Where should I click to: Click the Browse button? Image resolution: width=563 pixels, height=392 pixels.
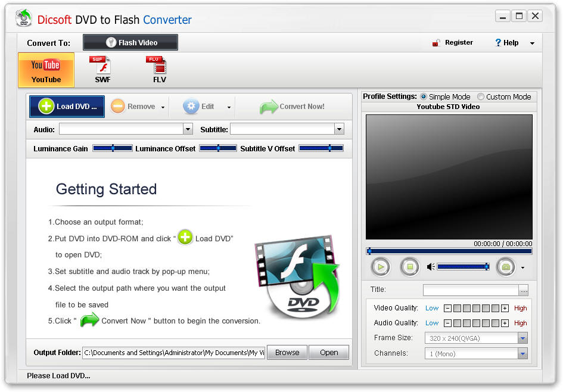287,353
